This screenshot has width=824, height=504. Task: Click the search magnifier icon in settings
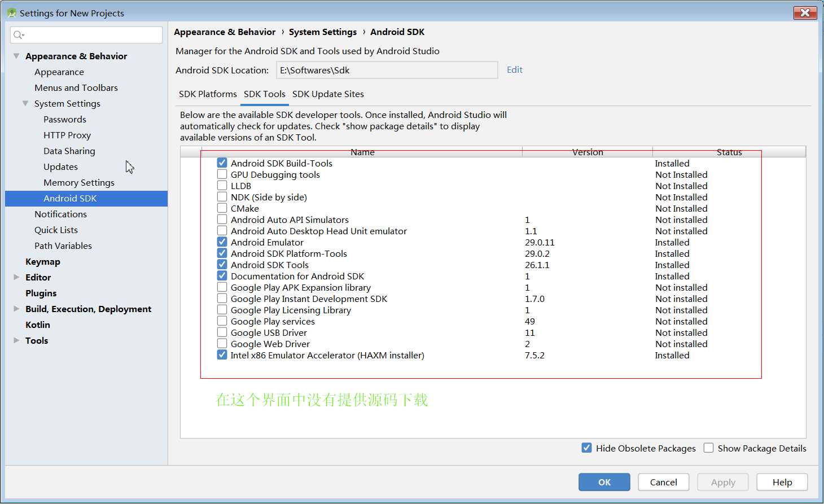click(x=19, y=35)
